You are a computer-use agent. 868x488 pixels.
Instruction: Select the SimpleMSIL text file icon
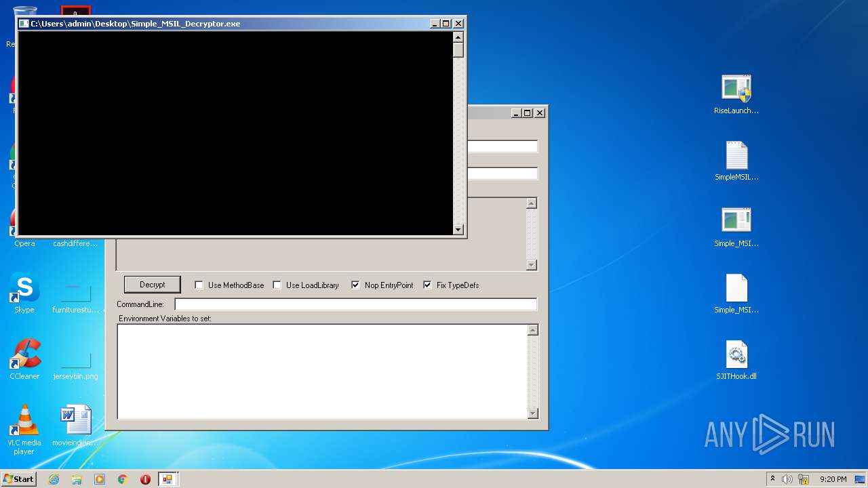pyautogui.click(x=736, y=161)
